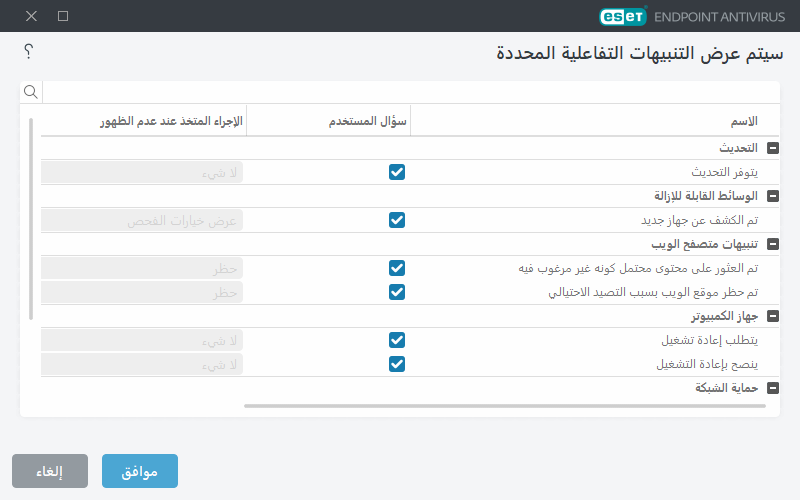Viewport: 800px width, 500px height.
Task: Click the horizontal scrollbar under the list
Action: tap(505, 406)
